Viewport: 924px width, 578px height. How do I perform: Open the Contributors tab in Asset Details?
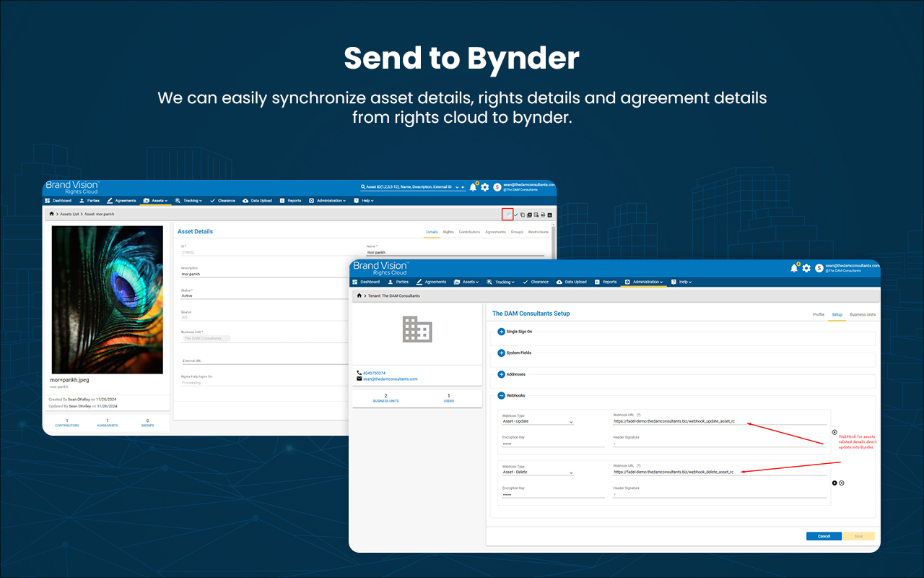pos(469,232)
